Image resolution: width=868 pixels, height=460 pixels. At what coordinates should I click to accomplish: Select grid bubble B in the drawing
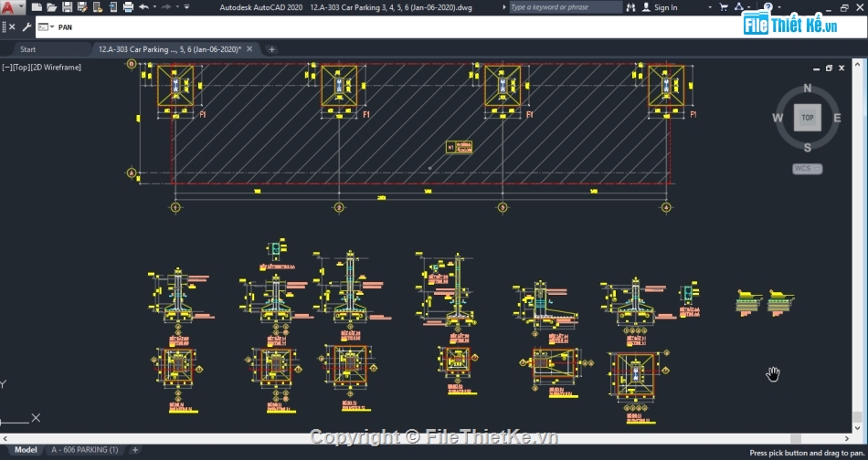pyautogui.click(x=132, y=64)
